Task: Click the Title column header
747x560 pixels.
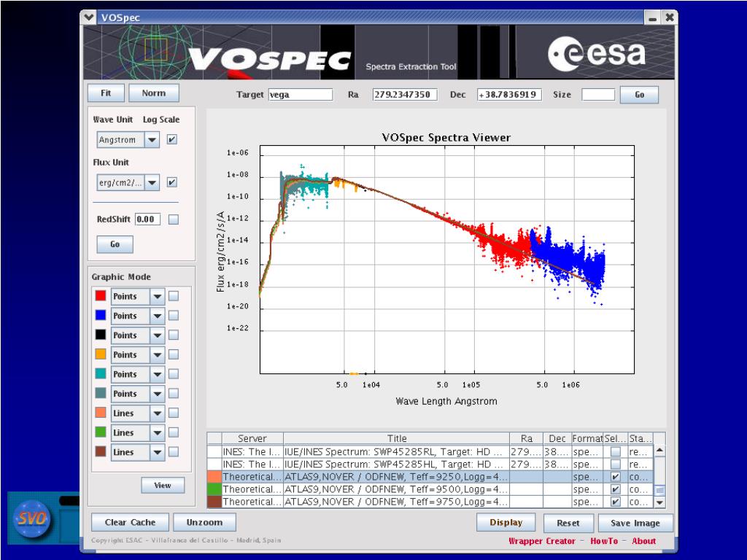Action: 396,438
